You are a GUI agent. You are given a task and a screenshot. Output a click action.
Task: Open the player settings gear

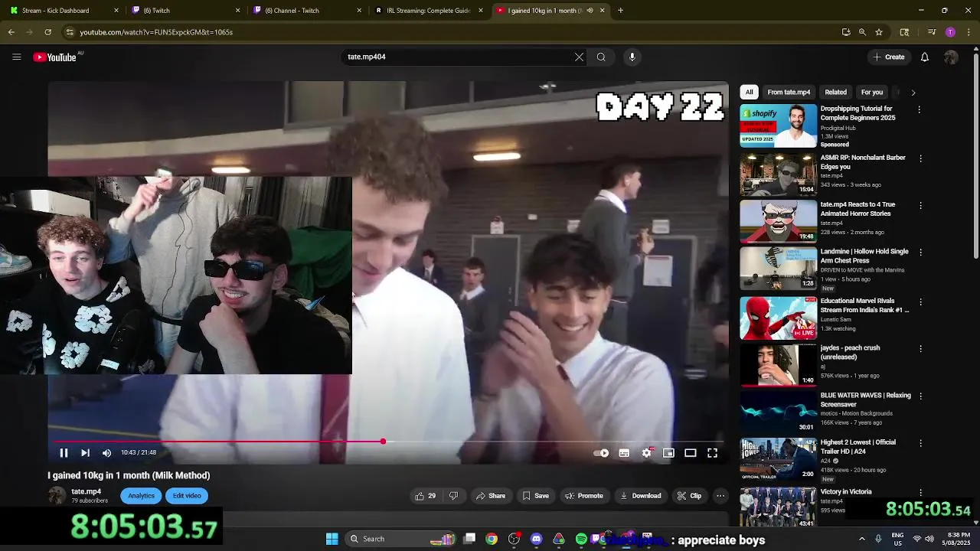(x=647, y=453)
